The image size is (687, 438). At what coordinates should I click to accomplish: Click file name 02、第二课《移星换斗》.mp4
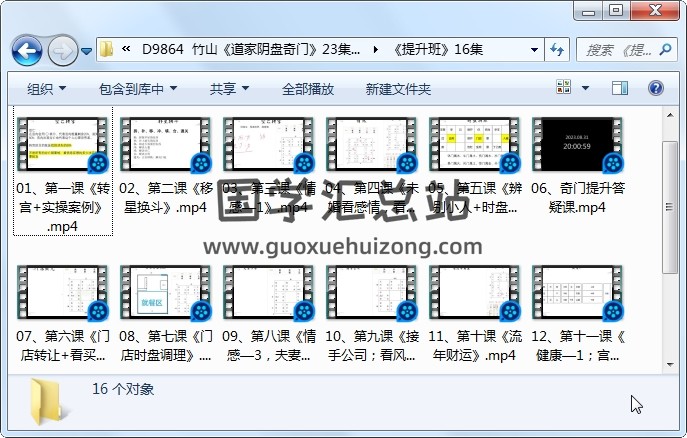(166, 198)
